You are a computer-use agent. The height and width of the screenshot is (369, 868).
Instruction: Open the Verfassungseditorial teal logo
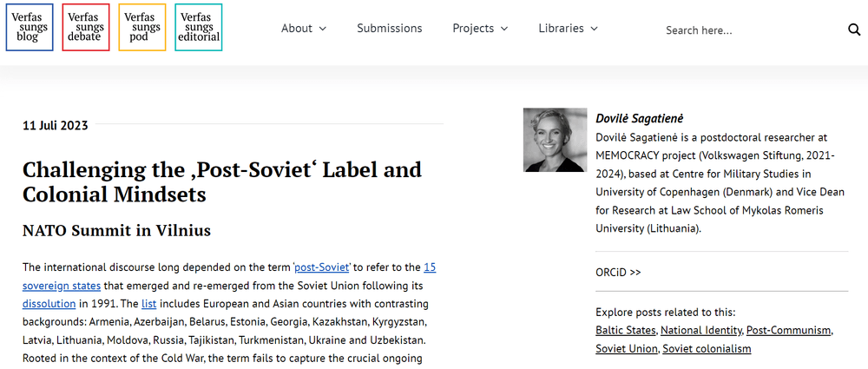pos(199,28)
